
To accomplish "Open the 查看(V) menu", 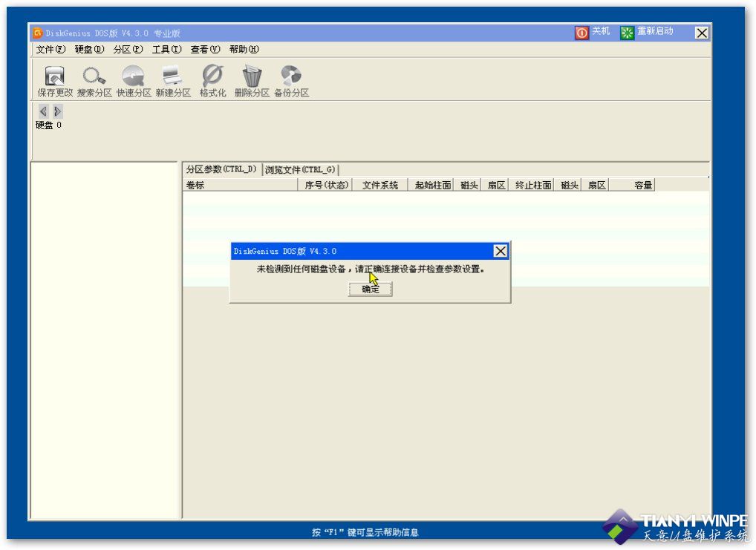I will coord(205,49).
